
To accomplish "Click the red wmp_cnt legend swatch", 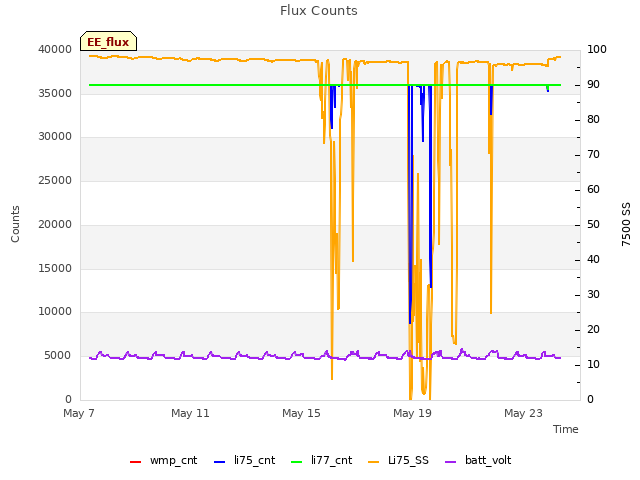I will [x=135, y=462].
